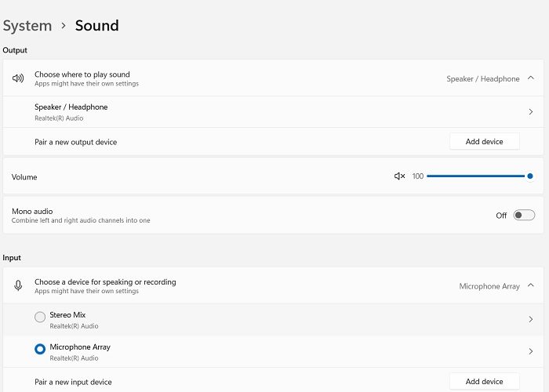The image size is (549, 392).
Task: Open Microphone Array properties arrow
Action: (530, 351)
